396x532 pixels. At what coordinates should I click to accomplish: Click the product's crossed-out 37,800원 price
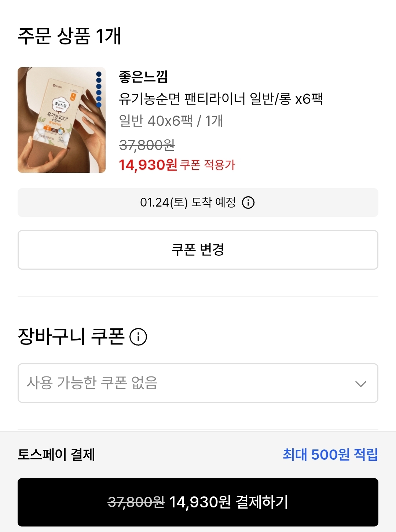147,145
